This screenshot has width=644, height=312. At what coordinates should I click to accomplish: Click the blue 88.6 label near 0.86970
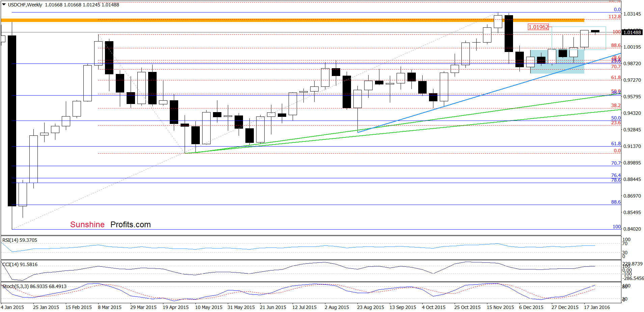click(x=616, y=202)
